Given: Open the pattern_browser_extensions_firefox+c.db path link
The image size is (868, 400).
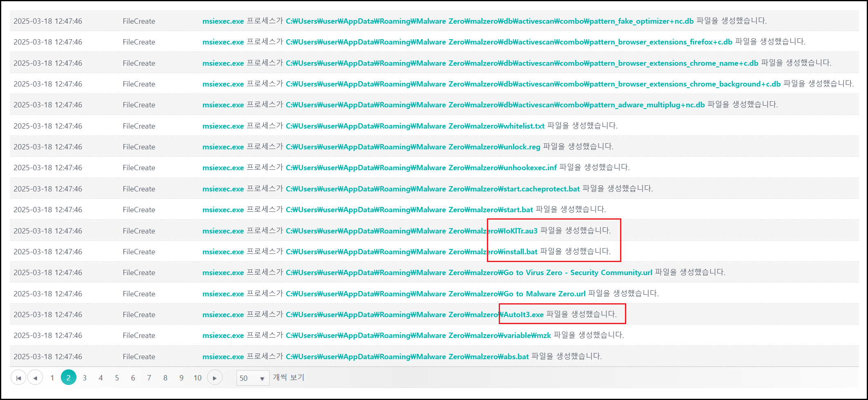Looking at the screenshot, I should (509, 42).
